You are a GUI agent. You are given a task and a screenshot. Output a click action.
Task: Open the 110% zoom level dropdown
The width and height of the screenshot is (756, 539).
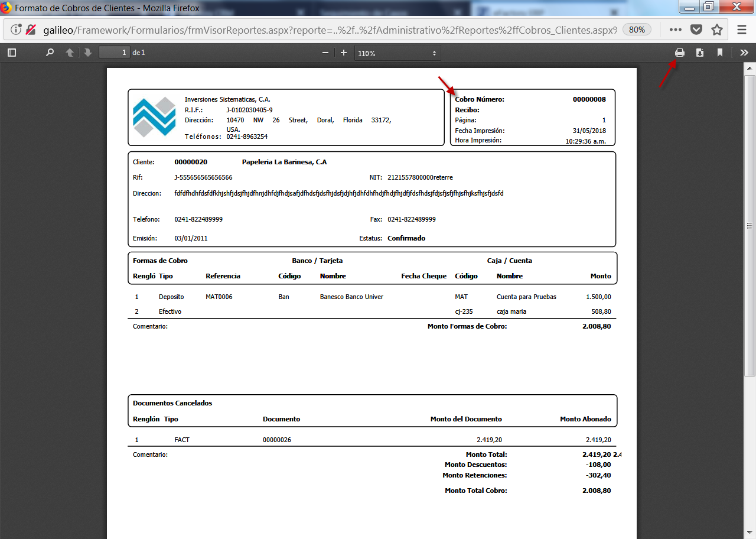(397, 53)
